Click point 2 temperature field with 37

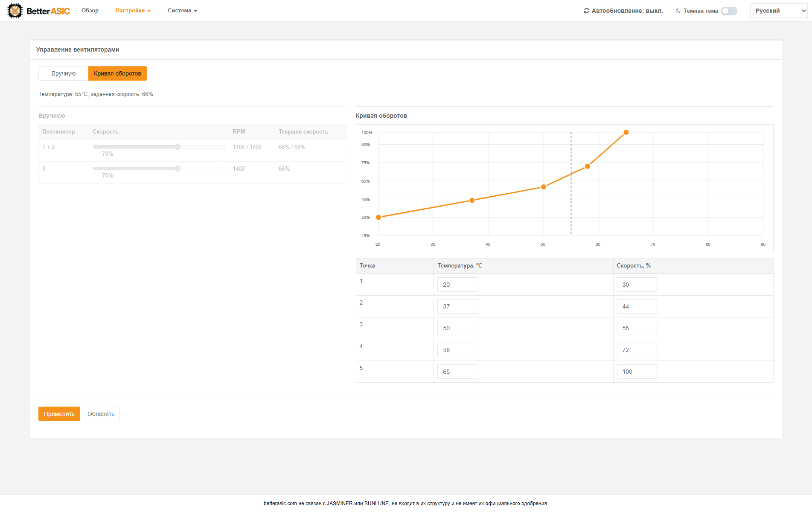457,306
